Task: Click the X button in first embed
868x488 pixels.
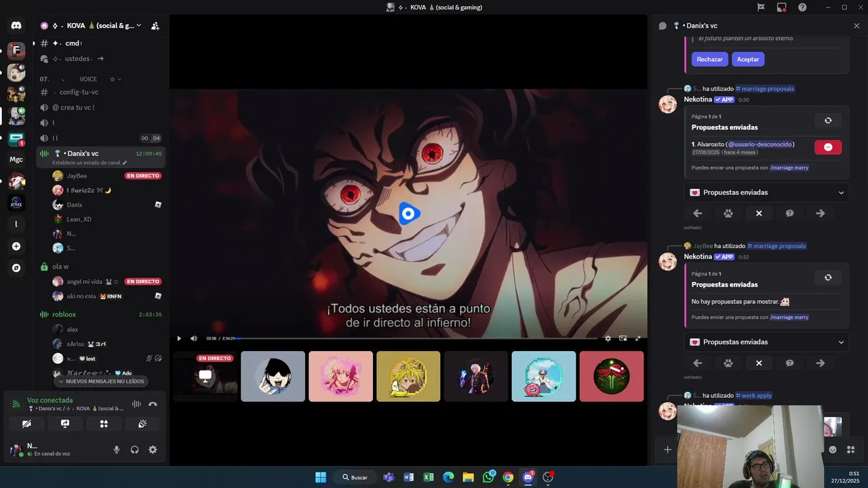Action: click(759, 213)
